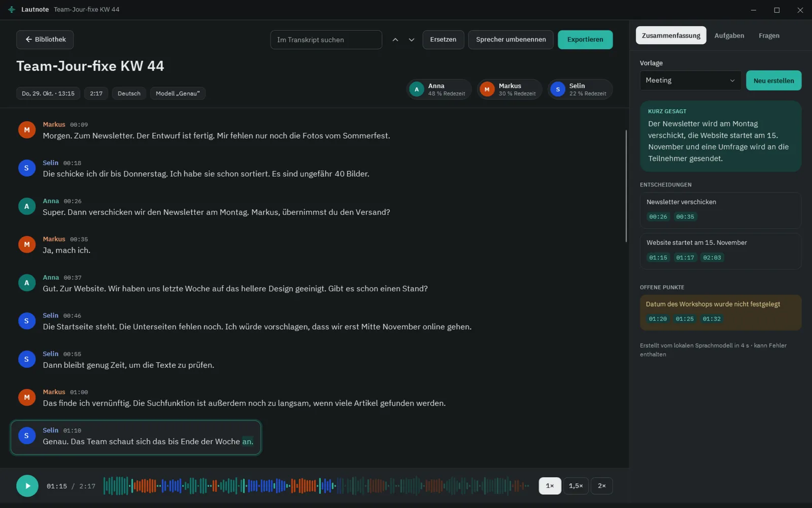Jump to 01:15 under Website startet
The height and width of the screenshot is (508, 812).
click(x=658, y=258)
